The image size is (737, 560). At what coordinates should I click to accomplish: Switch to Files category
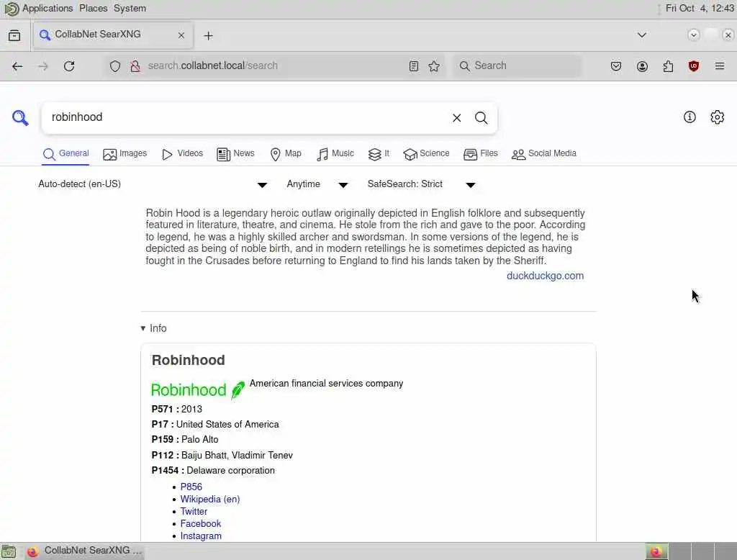(x=480, y=154)
